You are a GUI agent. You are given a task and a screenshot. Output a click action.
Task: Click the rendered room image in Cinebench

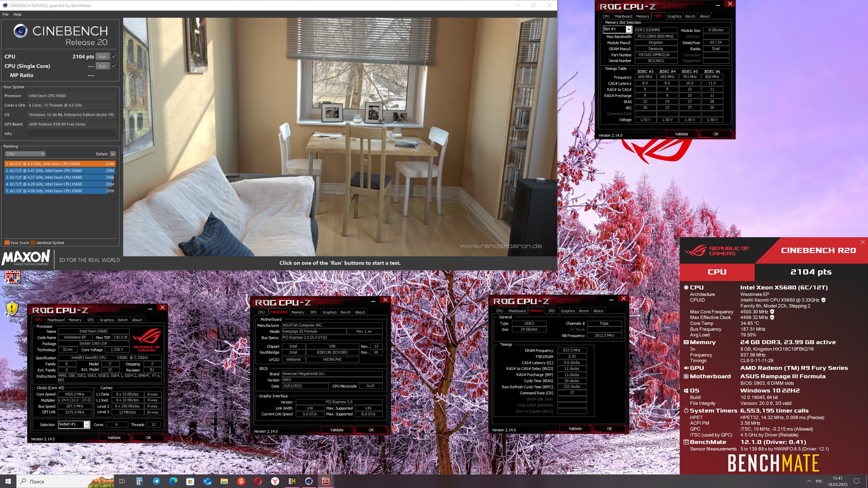click(340, 137)
